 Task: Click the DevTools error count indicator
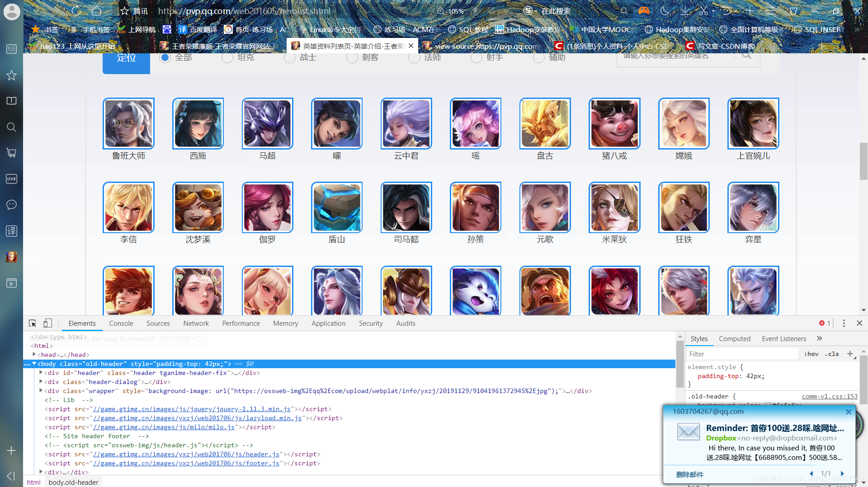[x=825, y=323]
